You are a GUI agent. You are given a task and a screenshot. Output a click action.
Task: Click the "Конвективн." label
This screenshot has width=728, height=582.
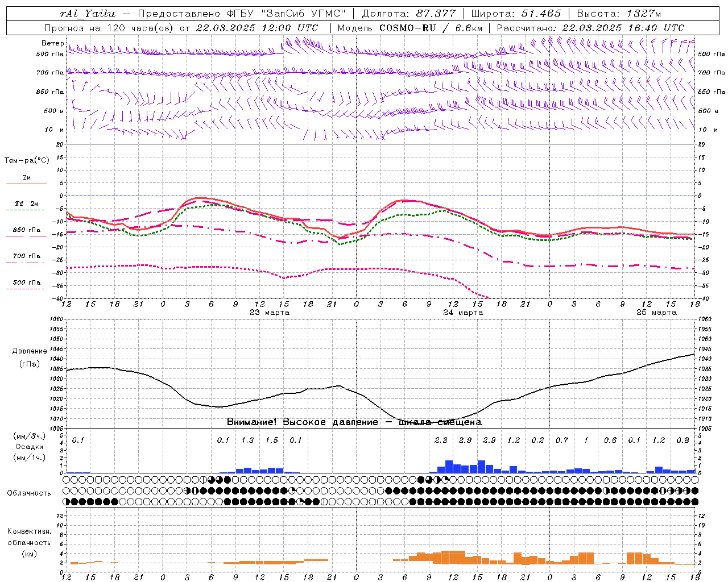point(30,531)
